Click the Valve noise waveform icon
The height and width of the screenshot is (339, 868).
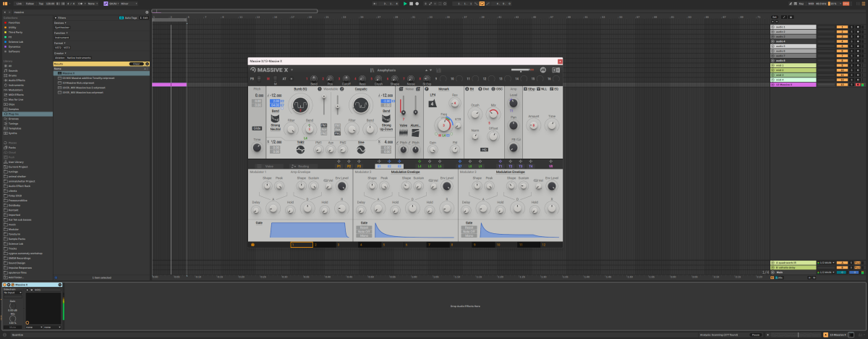(x=404, y=133)
